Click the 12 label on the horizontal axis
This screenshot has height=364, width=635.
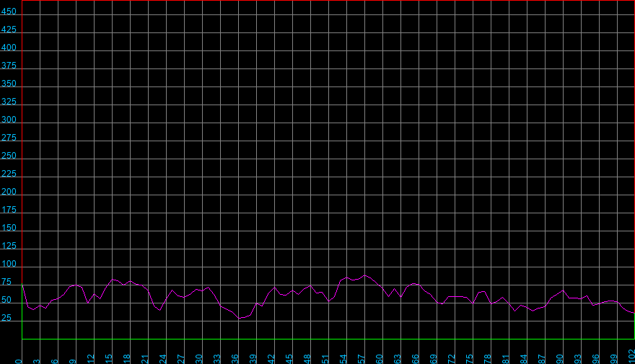point(91,359)
